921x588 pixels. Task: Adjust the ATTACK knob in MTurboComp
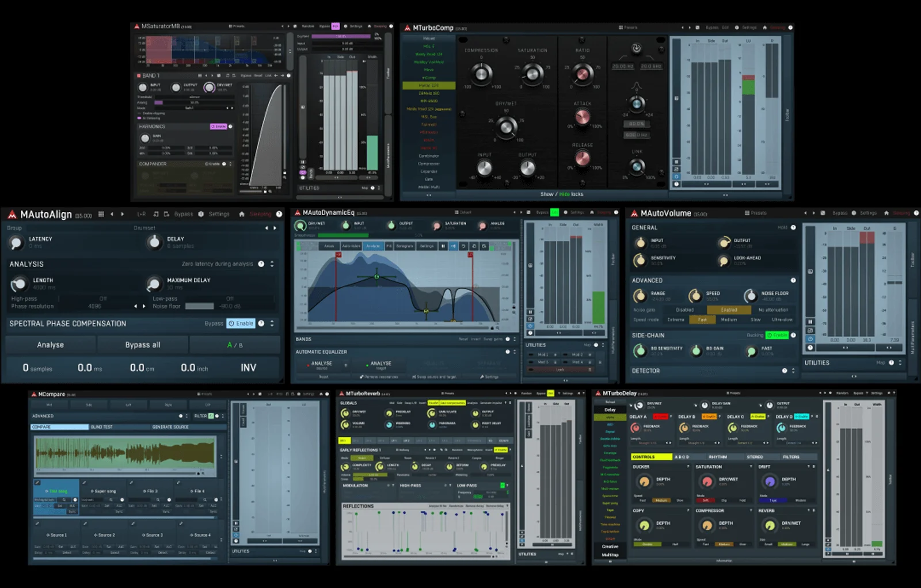[583, 118]
